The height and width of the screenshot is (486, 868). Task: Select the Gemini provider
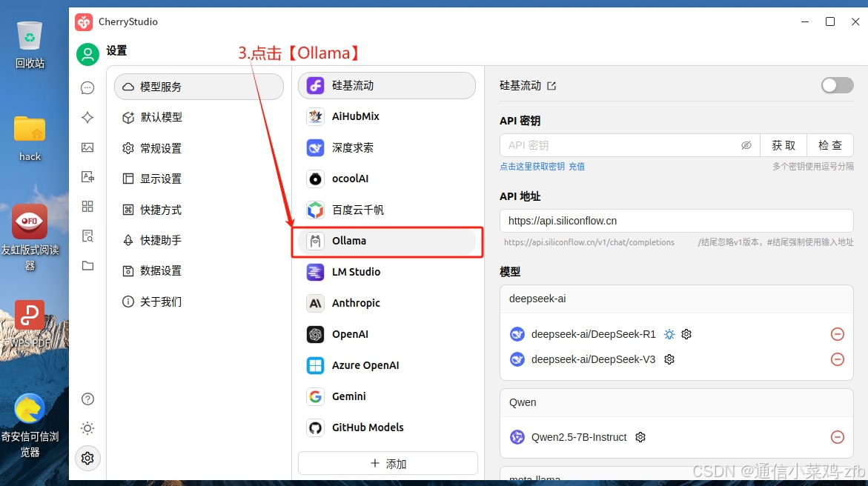click(386, 396)
